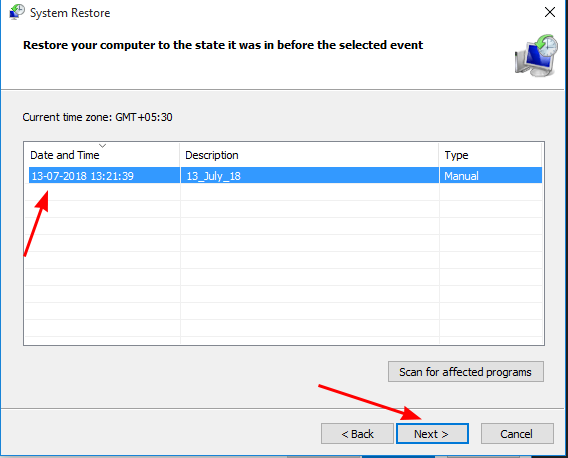Proceed with the Next > button
This screenshot has width=568, height=458.
[432, 434]
